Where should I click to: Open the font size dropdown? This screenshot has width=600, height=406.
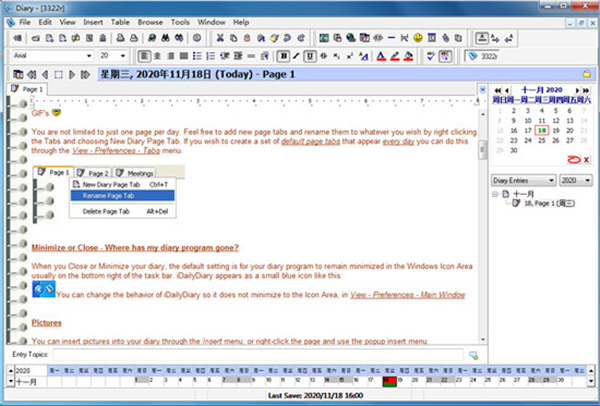[125, 55]
